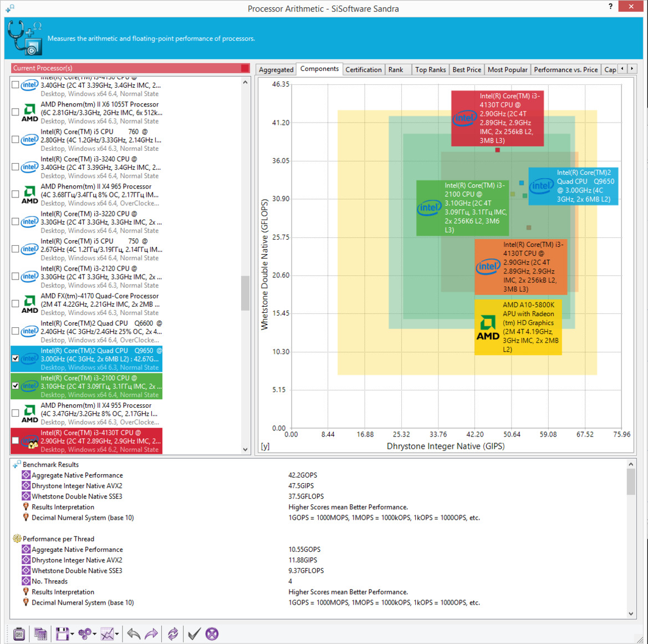Open the chart options dropdown arrow
648x644 pixels.
tap(117, 634)
